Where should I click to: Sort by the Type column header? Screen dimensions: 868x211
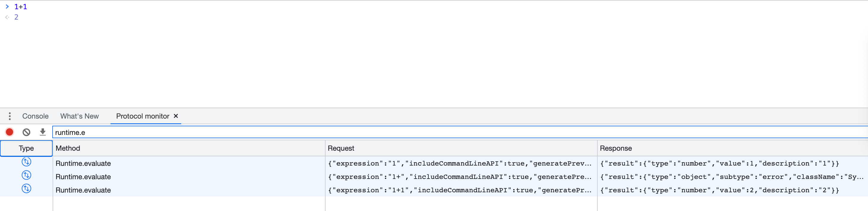(x=26, y=148)
